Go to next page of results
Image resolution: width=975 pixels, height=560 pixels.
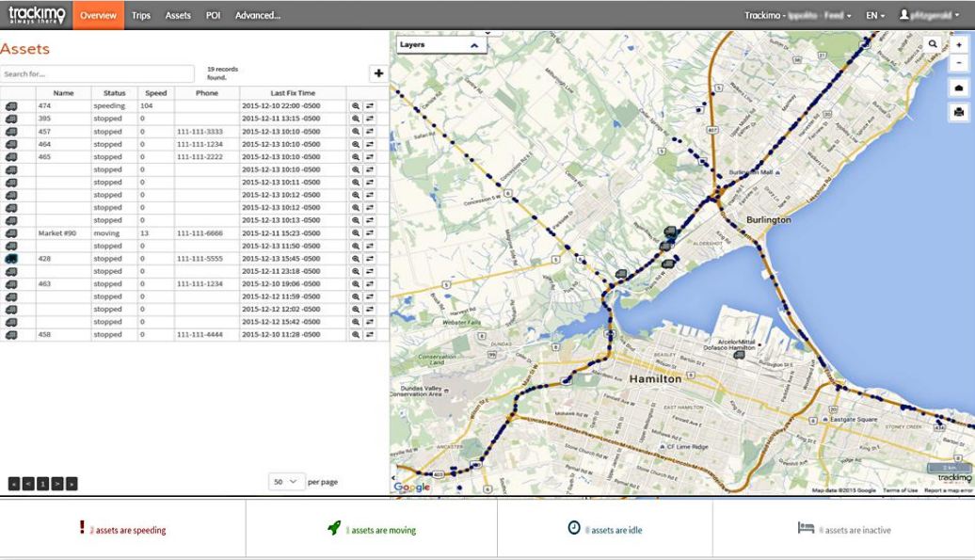[x=57, y=484]
